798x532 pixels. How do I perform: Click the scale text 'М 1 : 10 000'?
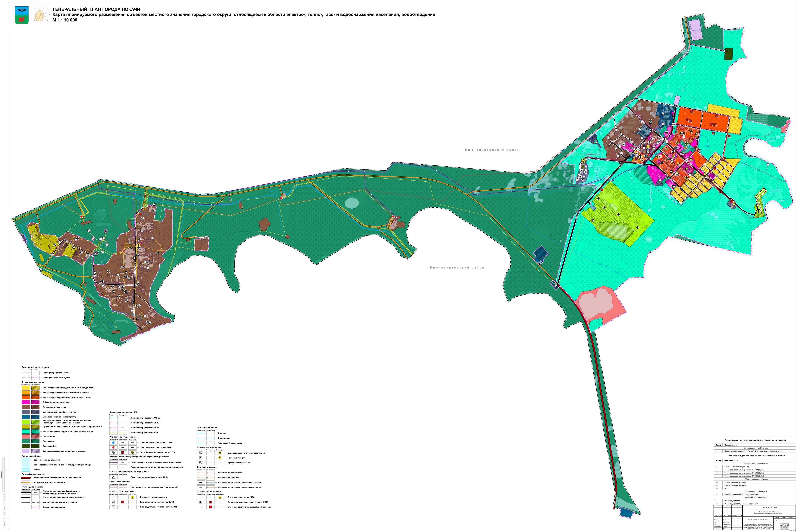point(65,20)
